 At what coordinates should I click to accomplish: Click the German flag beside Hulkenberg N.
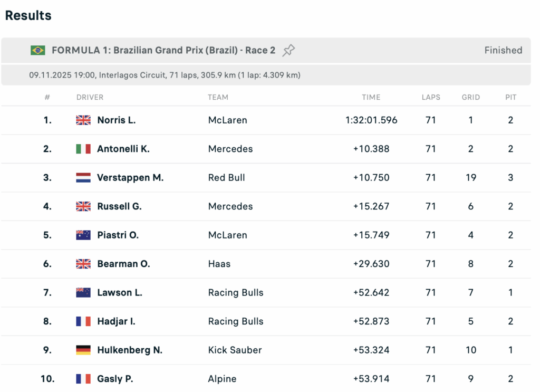tap(83, 350)
